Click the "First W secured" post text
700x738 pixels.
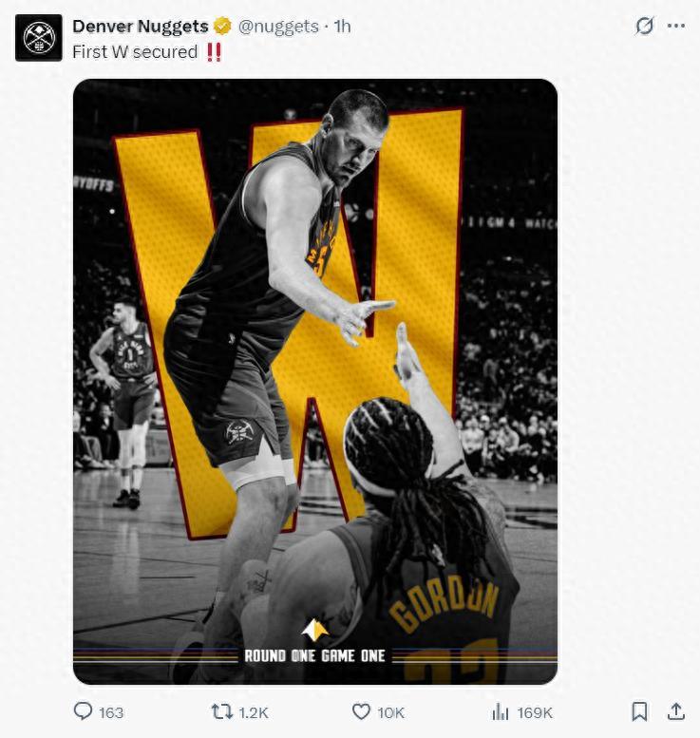click(135, 52)
